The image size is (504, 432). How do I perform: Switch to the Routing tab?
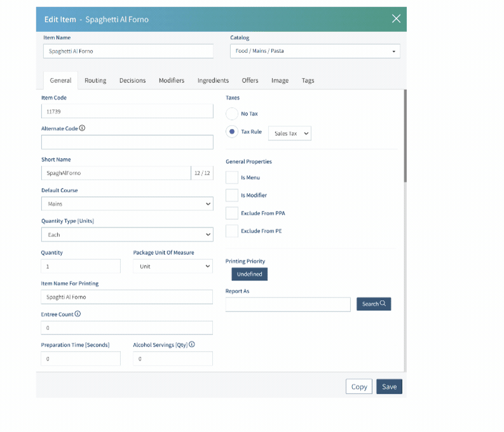[95, 80]
